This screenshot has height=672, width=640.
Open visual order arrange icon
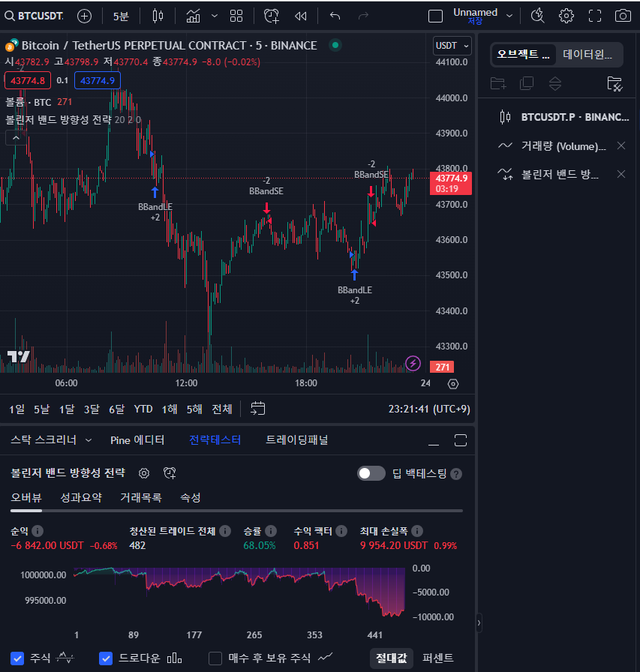[555, 83]
